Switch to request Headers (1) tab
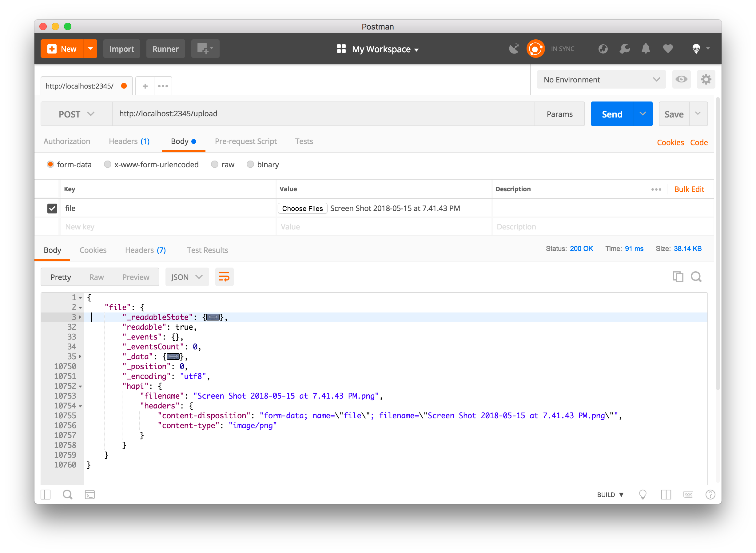 click(x=129, y=141)
